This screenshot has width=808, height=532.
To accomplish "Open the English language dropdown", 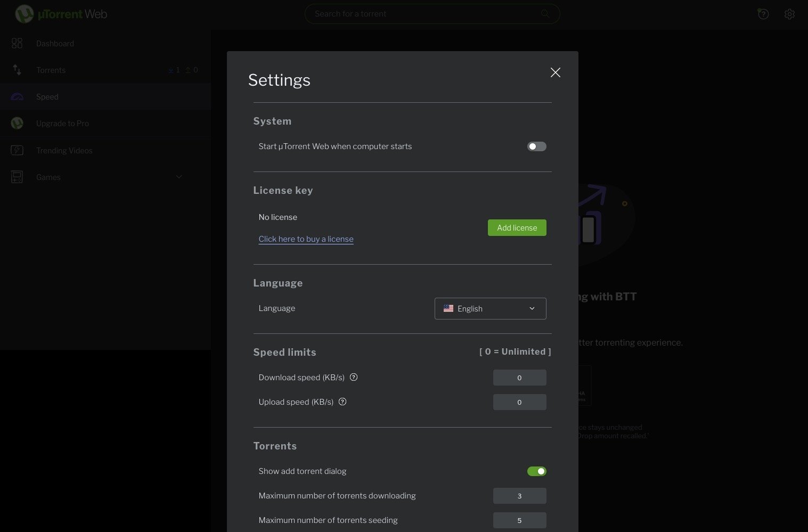I will coord(490,308).
